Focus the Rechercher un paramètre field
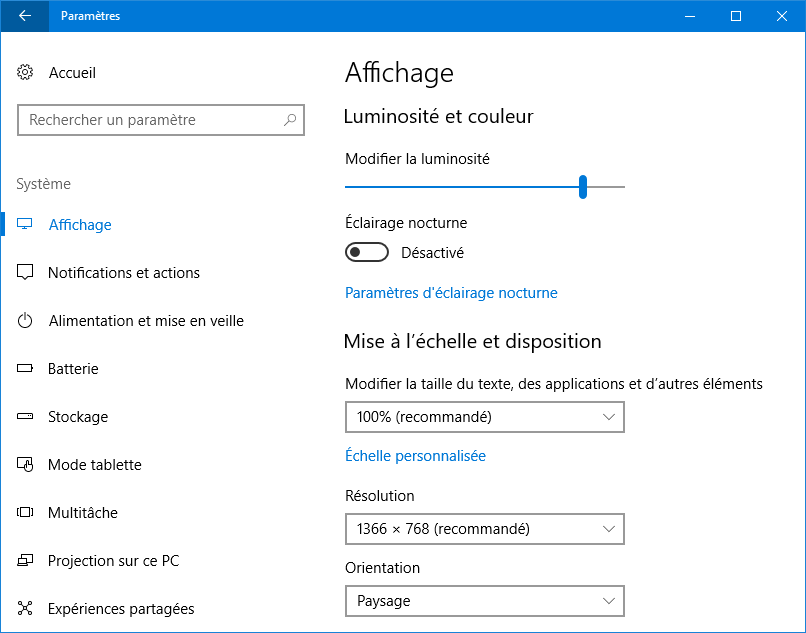 [x=161, y=120]
